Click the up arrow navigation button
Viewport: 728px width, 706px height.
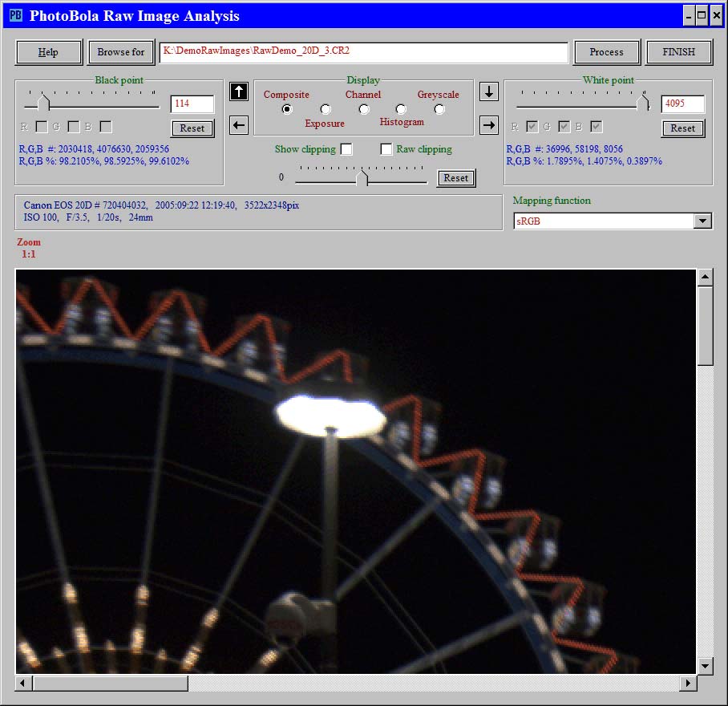pyautogui.click(x=239, y=91)
